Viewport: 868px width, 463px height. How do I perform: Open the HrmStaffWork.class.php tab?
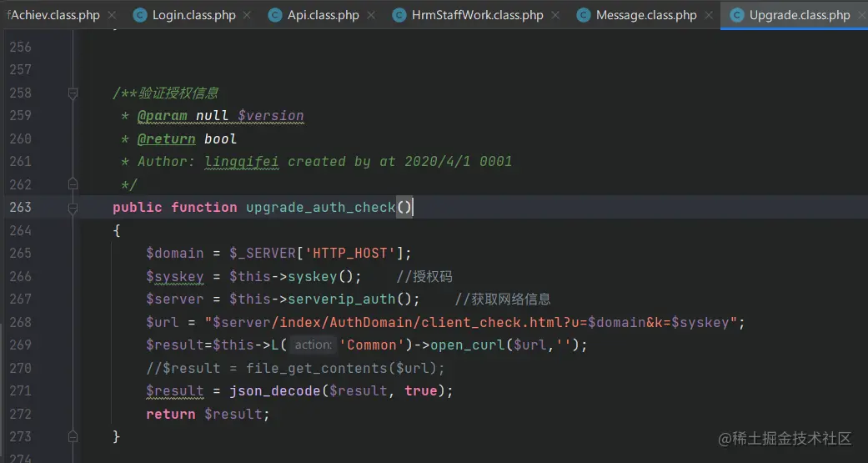pos(477,15)
